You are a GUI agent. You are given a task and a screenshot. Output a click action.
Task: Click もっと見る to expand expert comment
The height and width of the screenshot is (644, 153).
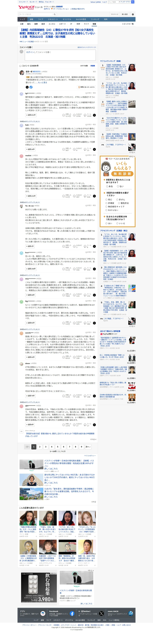[43, 83]
